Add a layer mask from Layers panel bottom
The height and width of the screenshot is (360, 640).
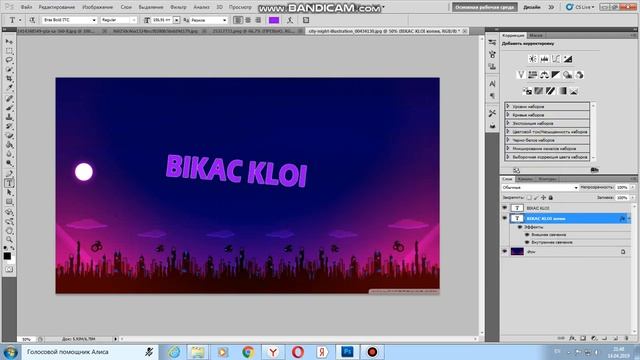[583, 338]
